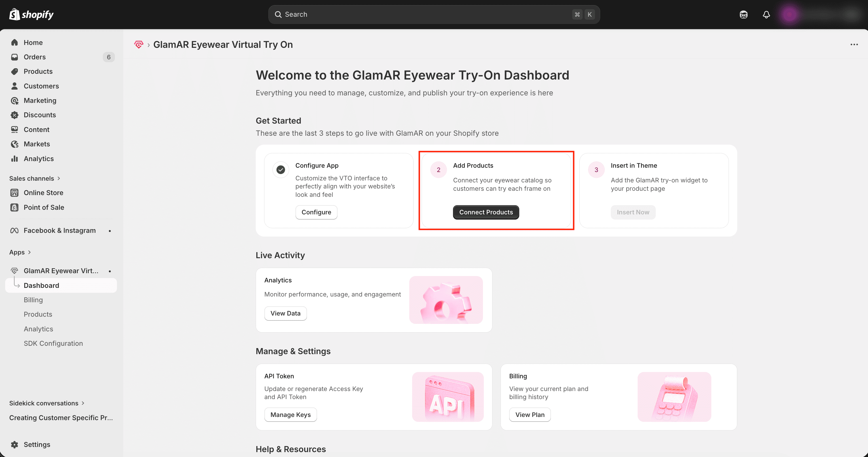This screenshot has width=868, height=457.
Task: Open Billing under GlamAR app
Action: (33, 300)
